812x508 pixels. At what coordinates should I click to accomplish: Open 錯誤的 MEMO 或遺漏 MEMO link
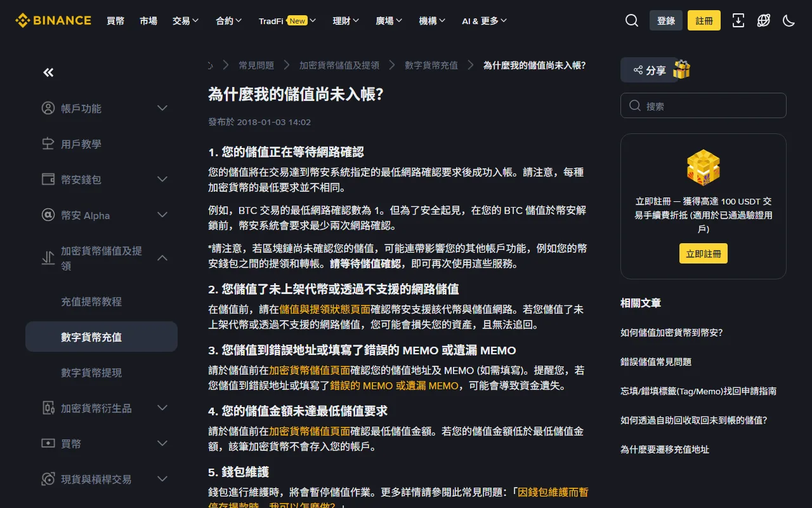[x=394, y=385]
